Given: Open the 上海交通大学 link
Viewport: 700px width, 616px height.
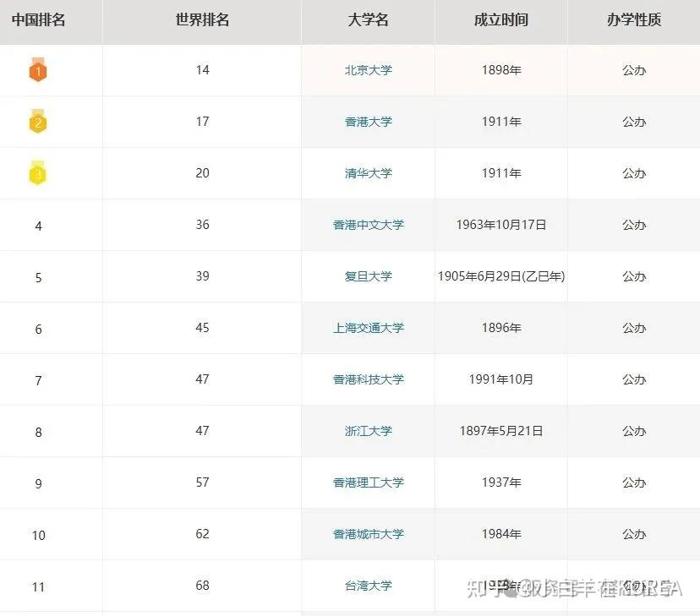Looking at the screenshot, I should (x=369, y=328).
